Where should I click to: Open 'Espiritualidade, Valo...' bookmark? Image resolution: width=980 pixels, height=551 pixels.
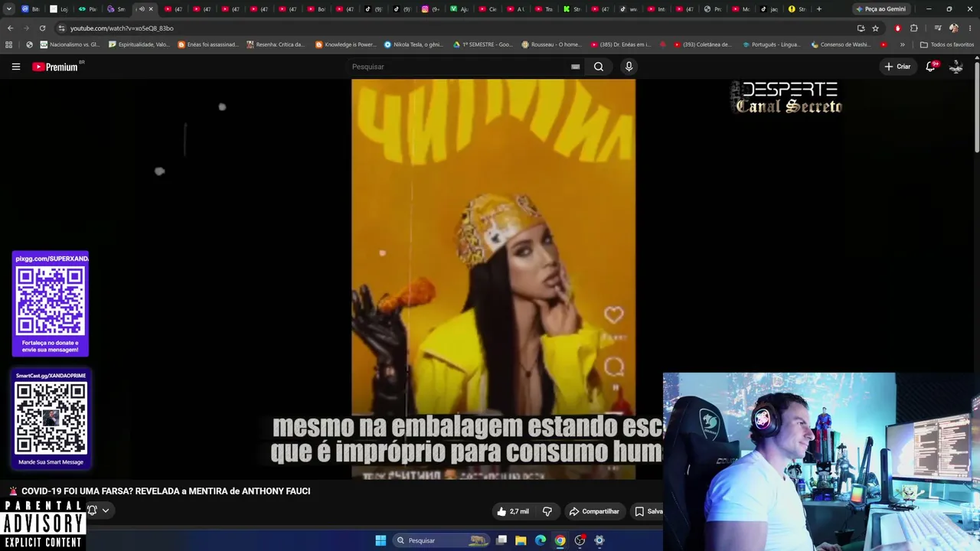[x=139, y=44]
